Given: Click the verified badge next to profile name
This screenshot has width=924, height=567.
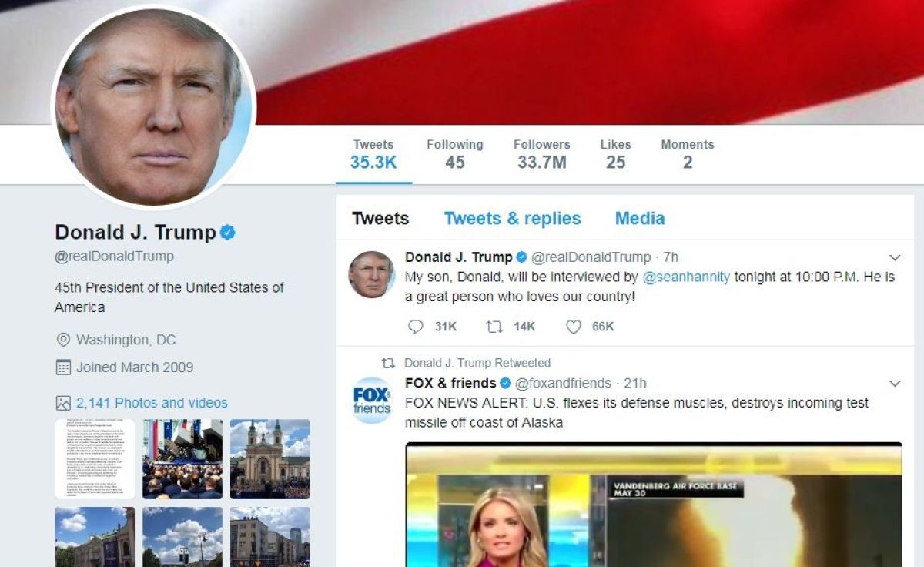Looking at the screenshot, I should (x=228, y=232).
